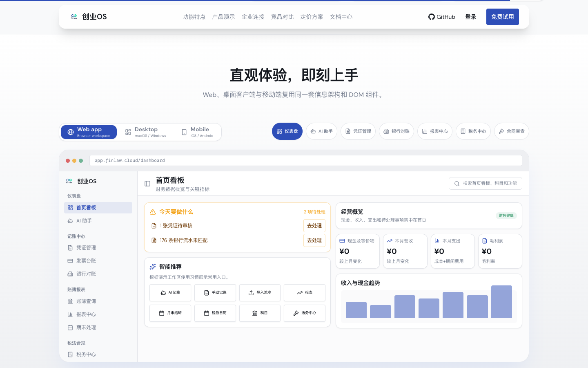The width and height of the screenshot is (588, 368).
Task: Select the 仪表盘 feature pill
Action: tap(287, 131)
